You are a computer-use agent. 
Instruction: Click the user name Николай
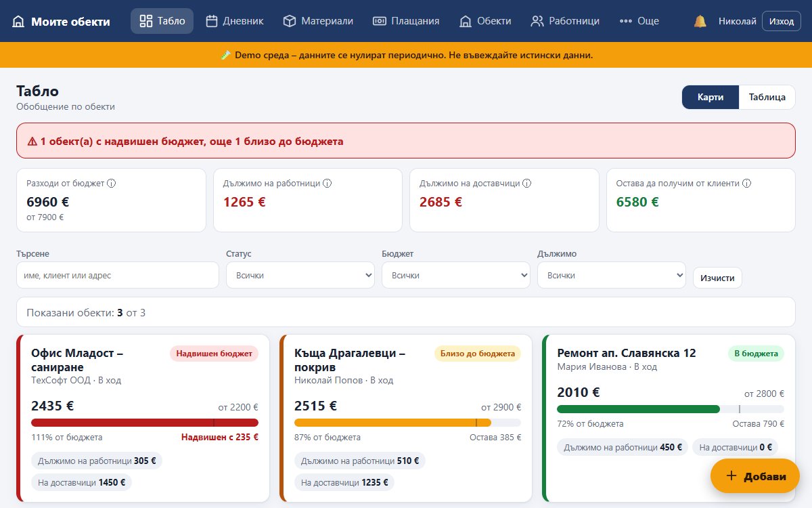(x=738, y=21)
